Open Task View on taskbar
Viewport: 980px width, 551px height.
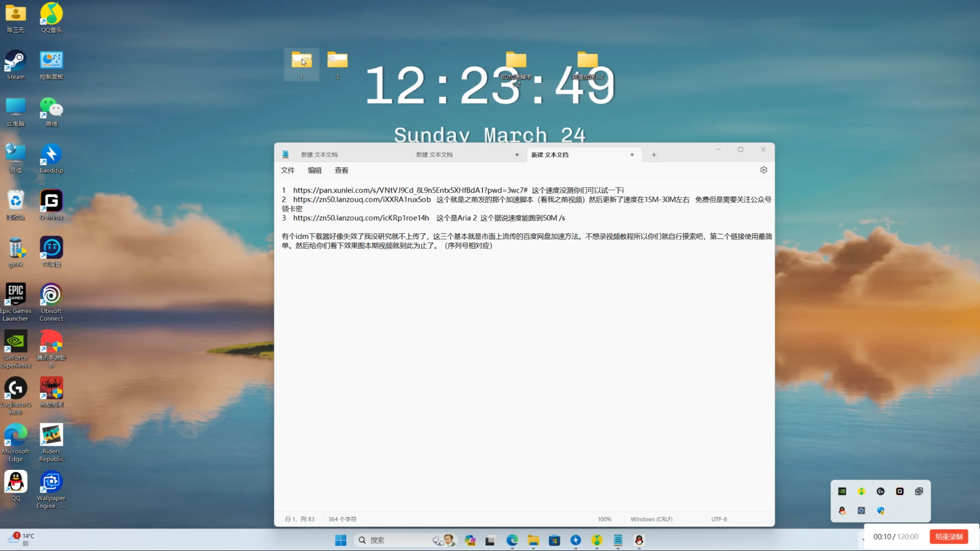coord(491,540)
